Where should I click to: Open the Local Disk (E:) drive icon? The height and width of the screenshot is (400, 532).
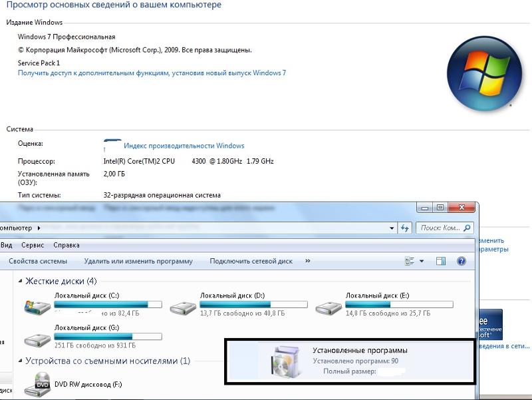click(329, 307)
